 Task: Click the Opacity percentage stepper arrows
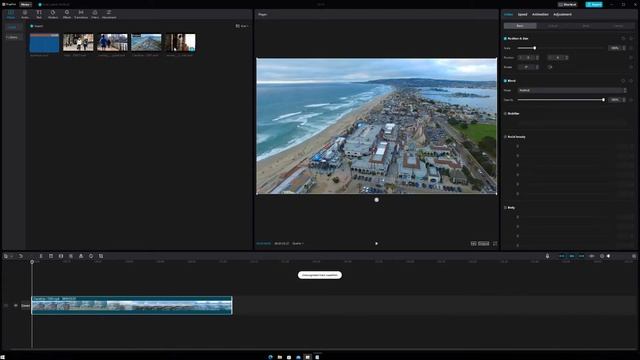click(624, 100)
